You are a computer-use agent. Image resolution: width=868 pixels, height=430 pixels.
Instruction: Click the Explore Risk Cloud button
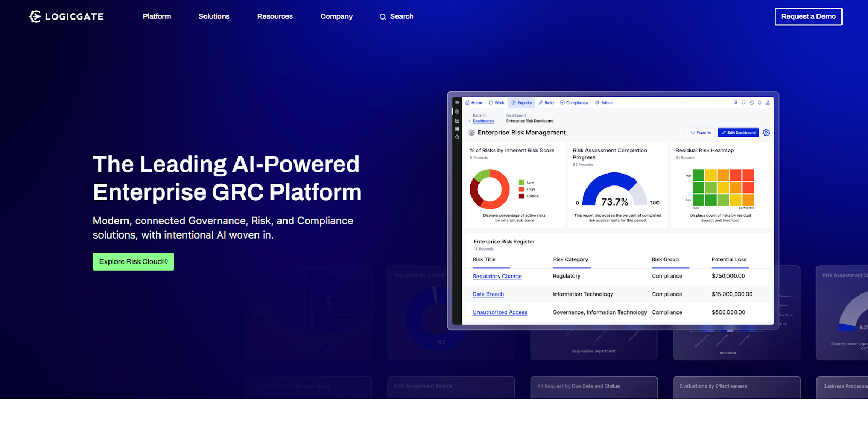click(x=133, y=261)
